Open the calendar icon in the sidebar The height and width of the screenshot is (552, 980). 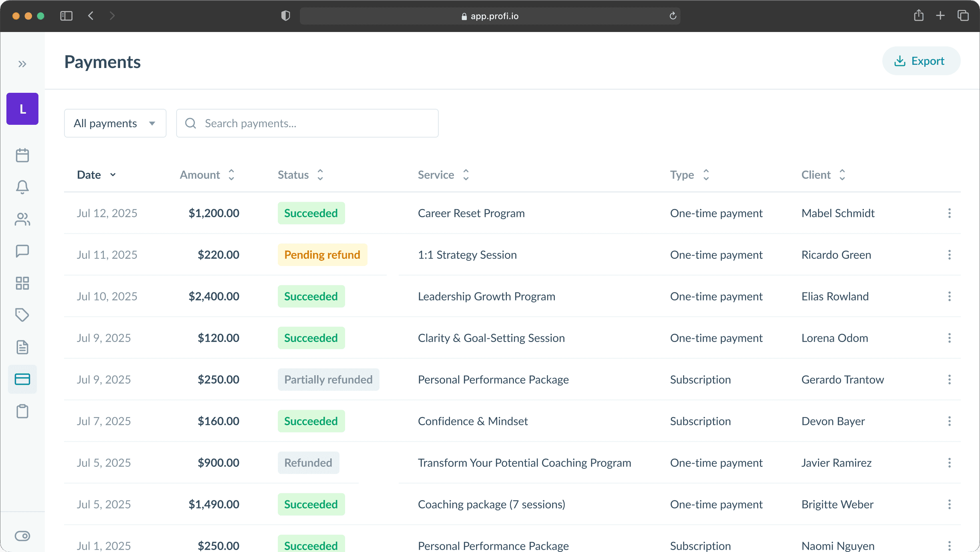click(x=22, y=155)
